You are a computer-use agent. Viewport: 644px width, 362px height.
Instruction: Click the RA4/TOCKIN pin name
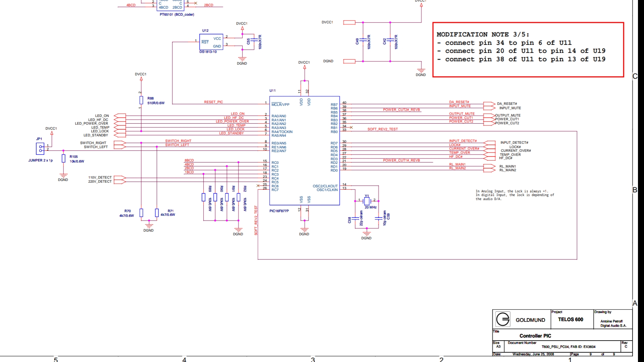pyautogui.click(x=282, y=132)
